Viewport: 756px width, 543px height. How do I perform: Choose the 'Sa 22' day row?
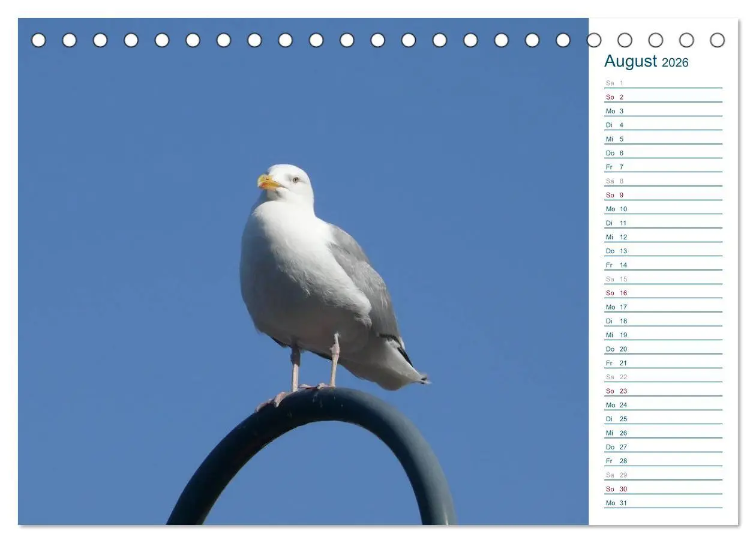click(663, 377)
